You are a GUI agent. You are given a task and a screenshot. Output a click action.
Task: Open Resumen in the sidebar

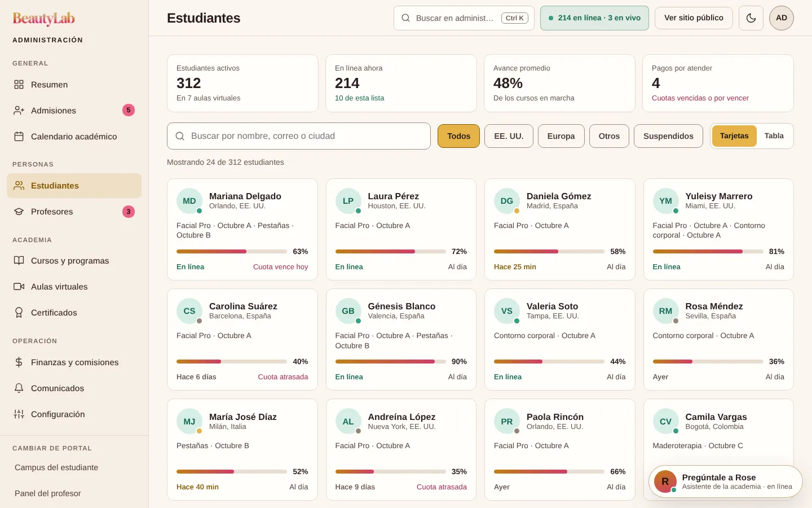click(x=74, y=85)
